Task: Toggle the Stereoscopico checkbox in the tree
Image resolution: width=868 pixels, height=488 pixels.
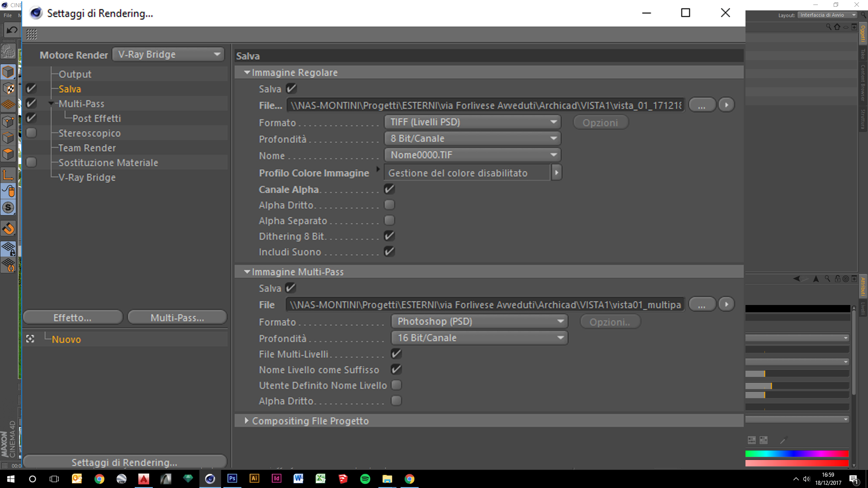Action: coord(31,133)
